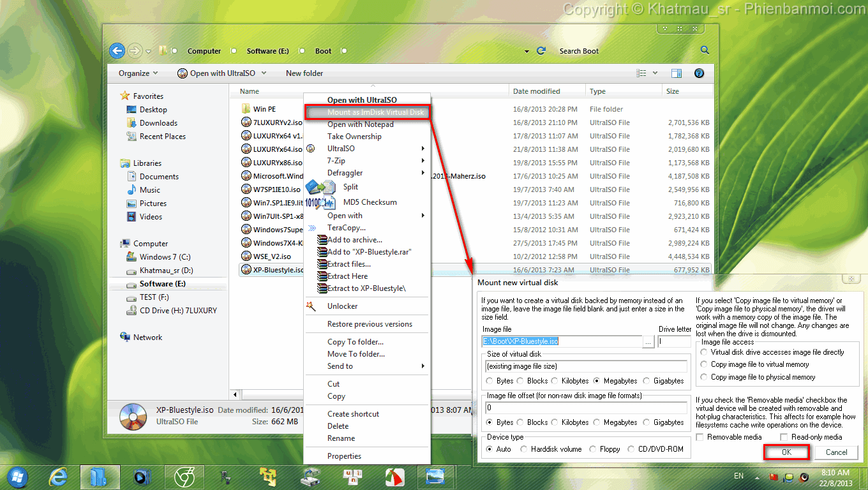Image resolution: width=868 pixels, height=490 pixels.
Task: Click the TeraCopy icon in context menu
Action: tap(312, 228)
